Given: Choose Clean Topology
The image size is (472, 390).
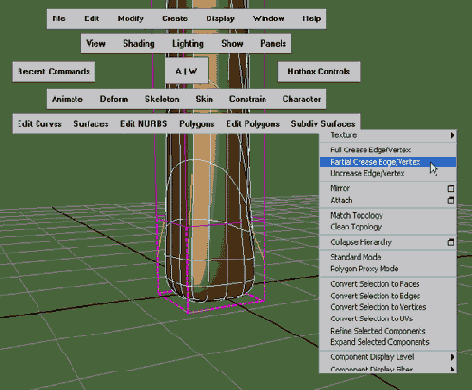Looking at the screenshot, I should (388, 227).
